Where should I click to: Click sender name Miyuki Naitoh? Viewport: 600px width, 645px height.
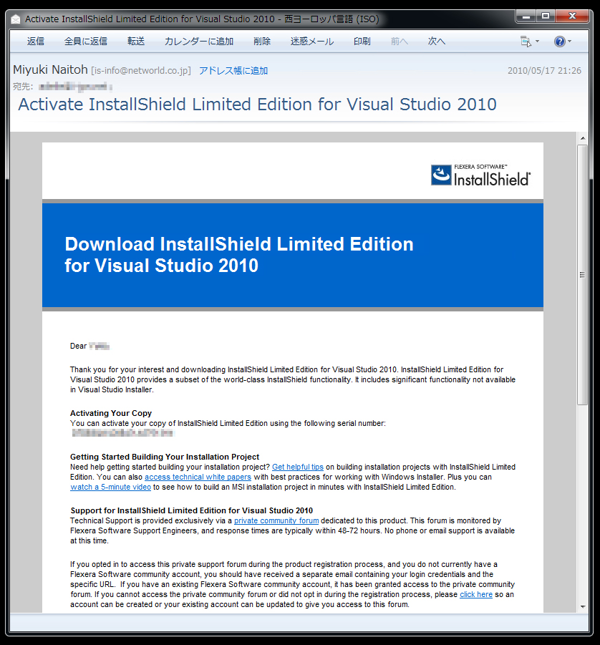[x=50, y=70]
